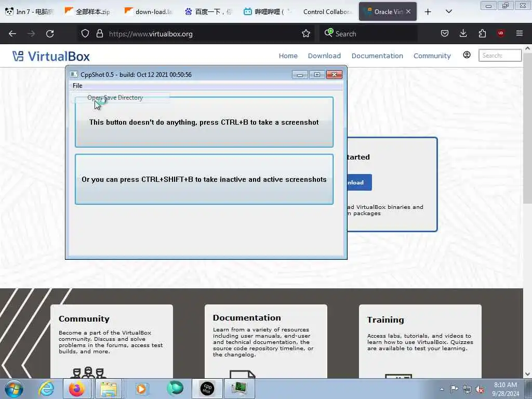Viewport: 532px width, 399px height.
Task: Bookmark this page with the star icon
Action: 305,34
